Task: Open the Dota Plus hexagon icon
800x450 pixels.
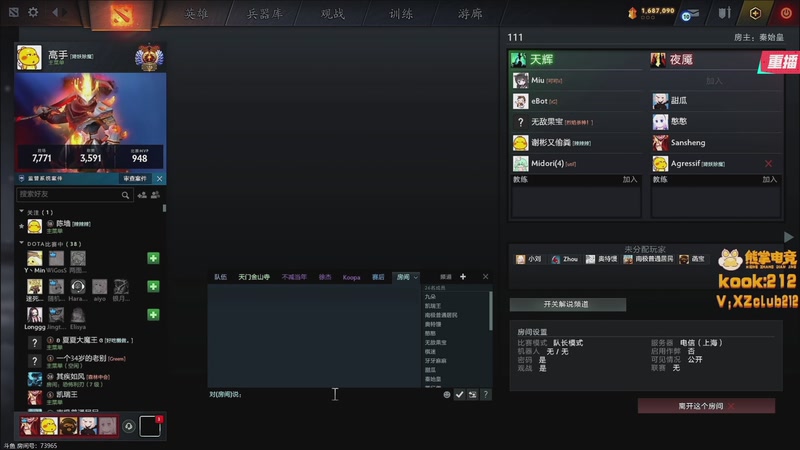Action: coord(755,13)
